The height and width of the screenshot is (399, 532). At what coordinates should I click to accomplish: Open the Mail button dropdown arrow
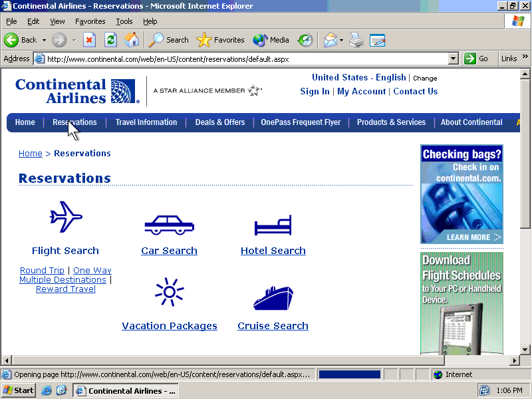(x=341, y=40)
